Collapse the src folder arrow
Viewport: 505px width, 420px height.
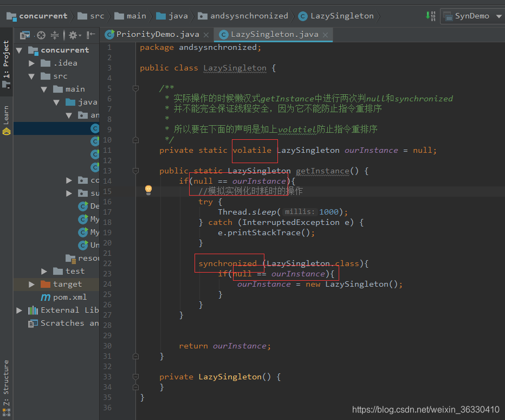[31, 76]
